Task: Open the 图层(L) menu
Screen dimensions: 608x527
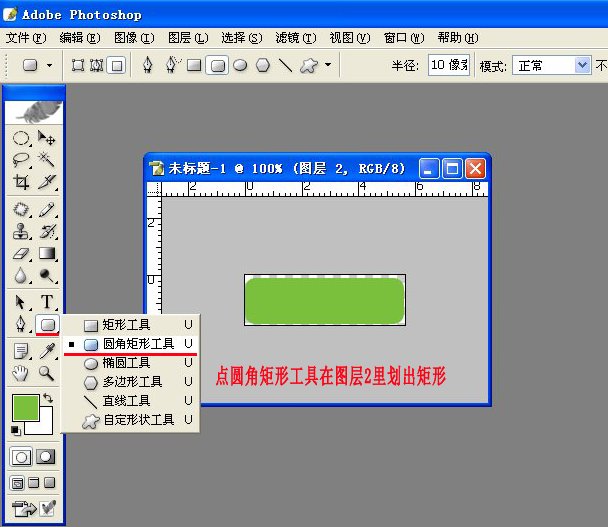Action: pyautogui.click(x=188, y=38)
